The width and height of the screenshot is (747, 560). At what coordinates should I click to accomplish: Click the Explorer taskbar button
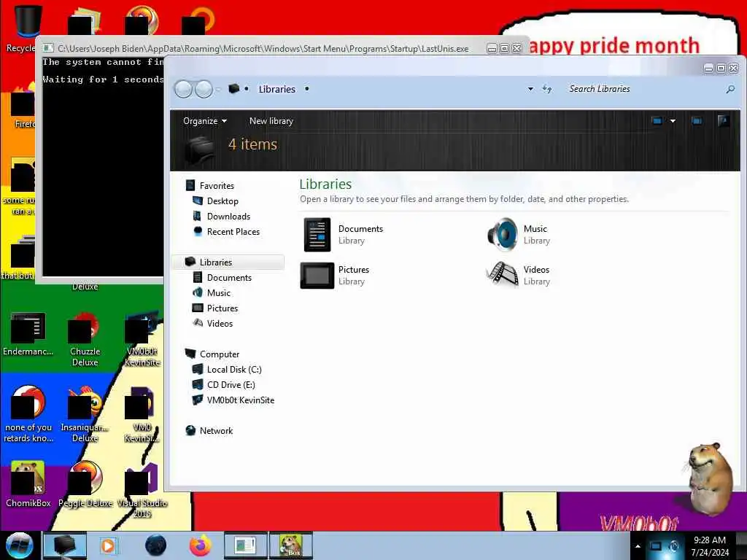[x=65, y=545]
